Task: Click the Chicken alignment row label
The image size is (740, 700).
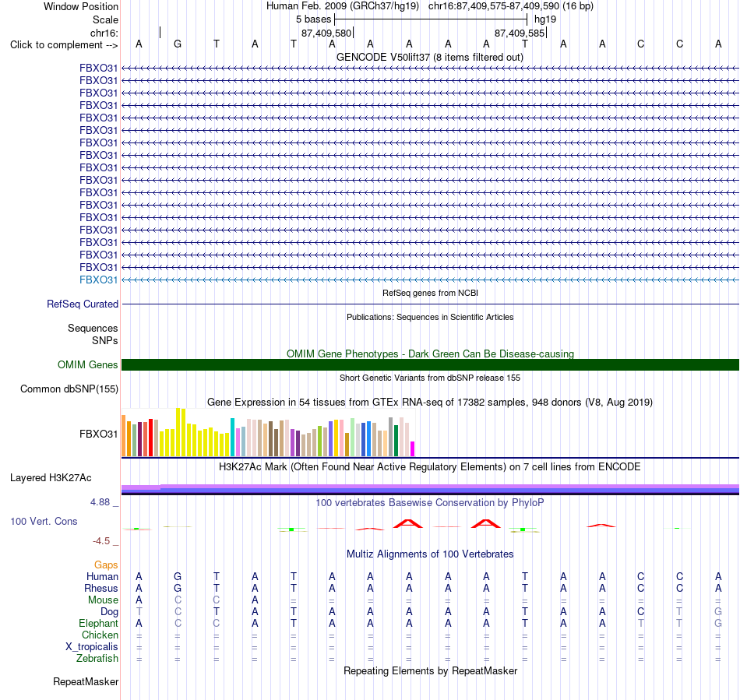Action: pyautogui.click(x=100, y=635)
